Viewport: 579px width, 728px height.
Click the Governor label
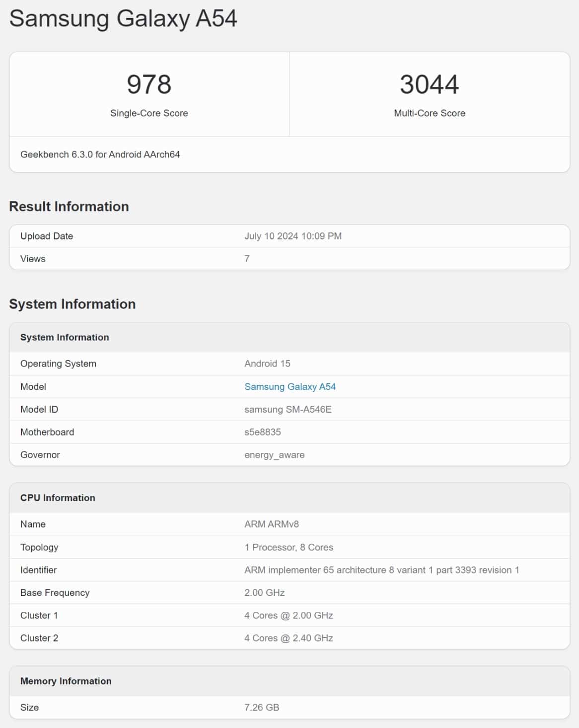[x=40, y=455]
